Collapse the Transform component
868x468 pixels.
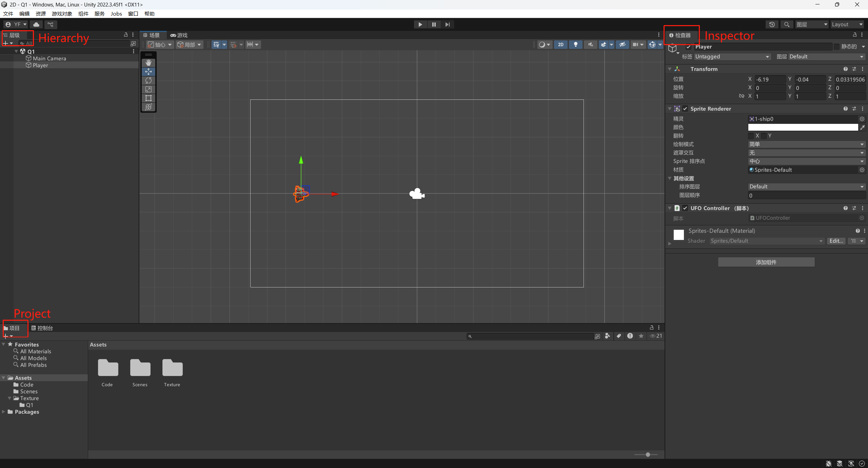(670, 69)
